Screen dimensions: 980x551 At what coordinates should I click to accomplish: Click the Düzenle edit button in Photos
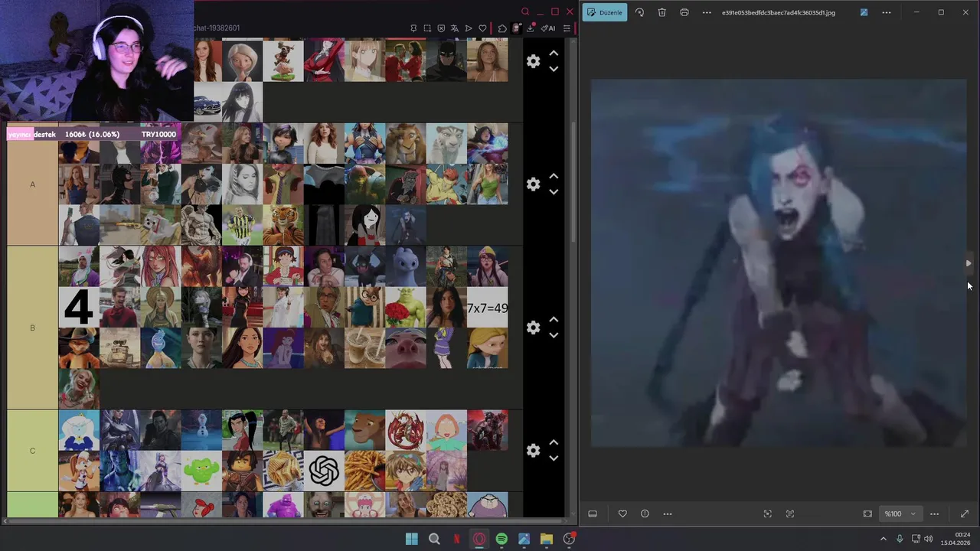pos(605,12)
